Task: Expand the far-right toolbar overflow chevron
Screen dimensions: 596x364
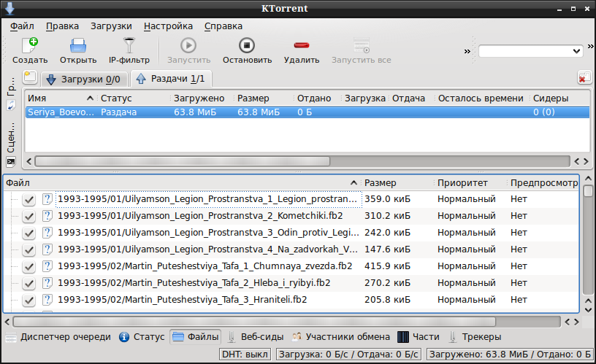Action: [x=591, y=46]
